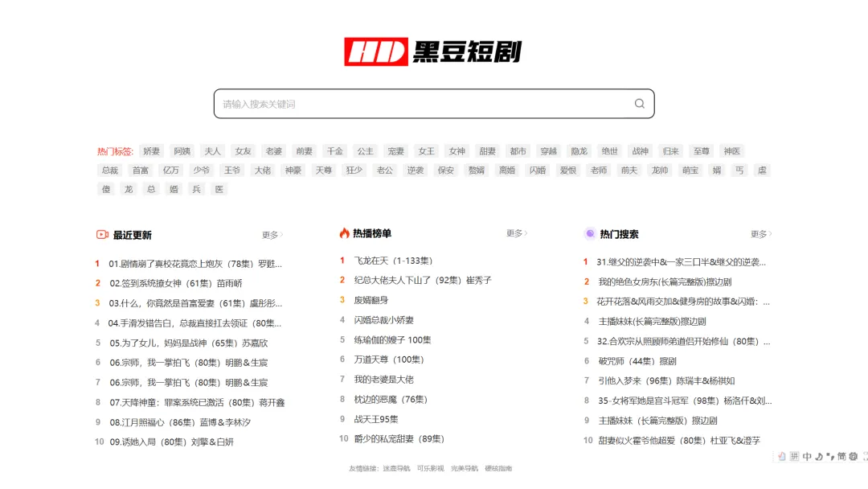Click the moon icon in IME bar
This screenshot has height=489, width=868.
(x=819, y=456)
